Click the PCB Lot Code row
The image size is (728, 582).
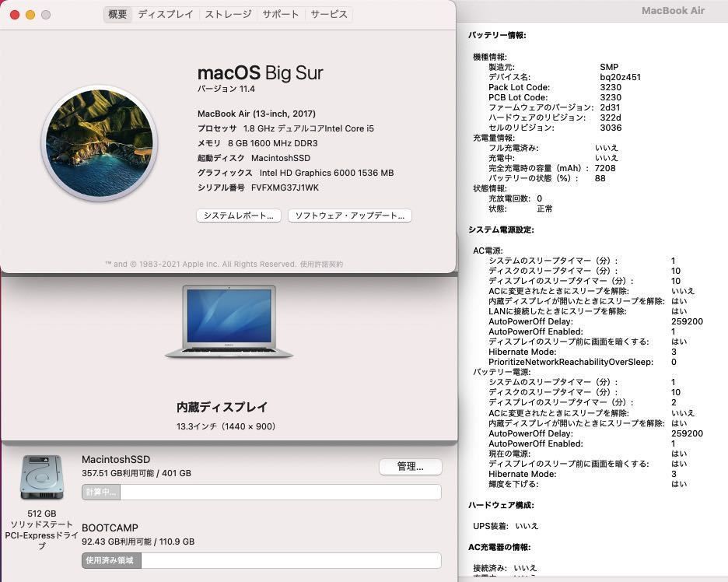coord(555,97)
